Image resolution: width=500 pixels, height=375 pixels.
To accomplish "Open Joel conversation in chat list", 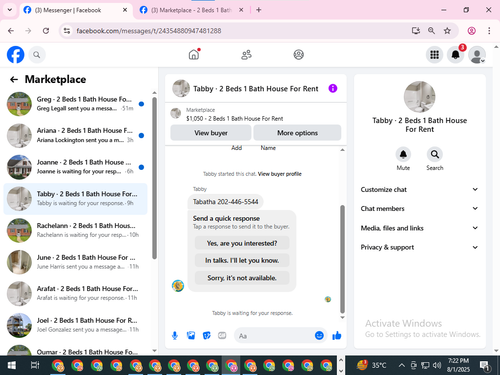I will (76, 325).
